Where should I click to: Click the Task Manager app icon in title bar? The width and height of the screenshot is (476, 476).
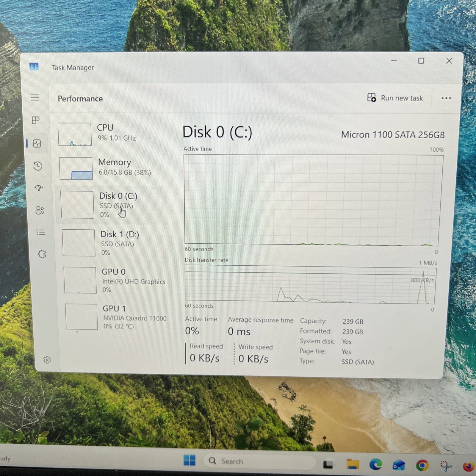click(x=34, y=67)
